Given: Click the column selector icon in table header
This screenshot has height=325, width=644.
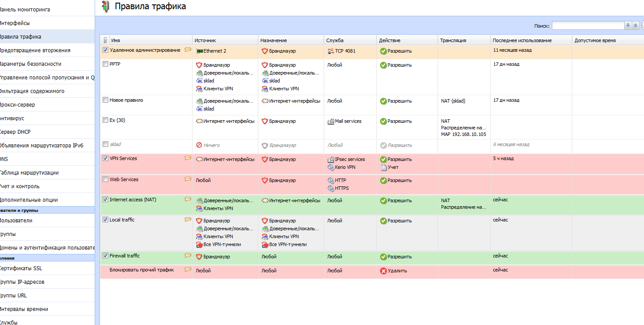Looking at the screenshot, I should click(105, 40).
